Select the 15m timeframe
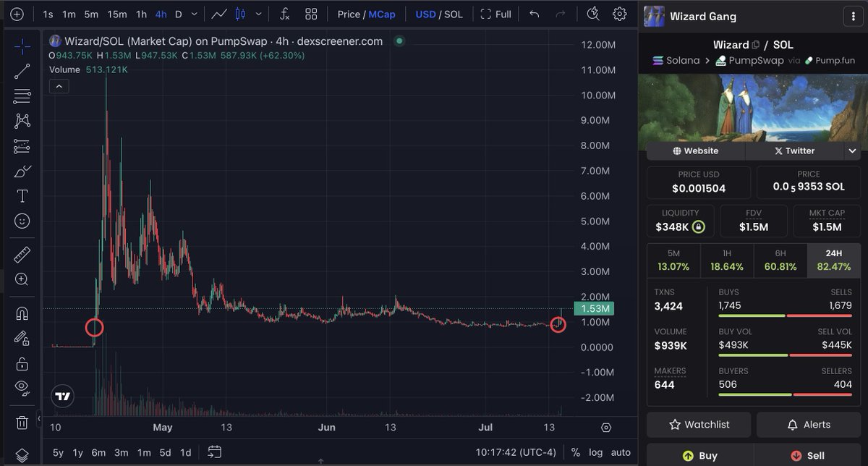The width and height of the screenshot is (868, 466). point(117,14)
